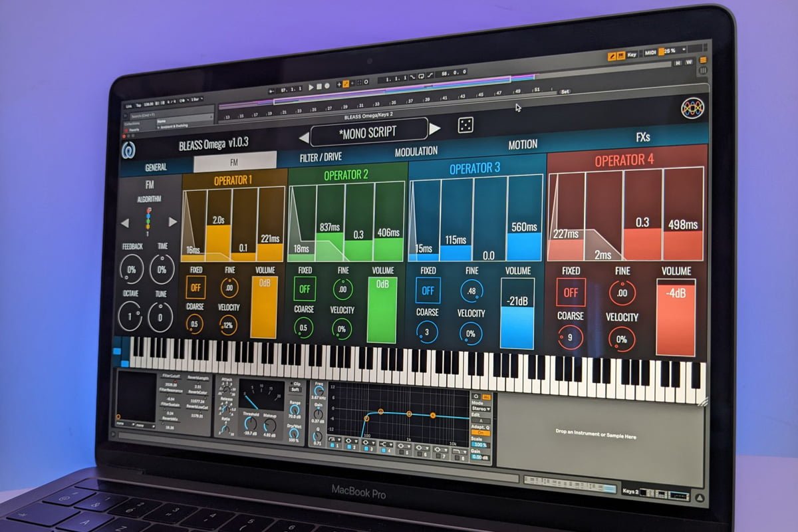Click Operator 2 VOLUME 0dB slider
The height and width of the screenshot is (532, 798).
[382, 310]
